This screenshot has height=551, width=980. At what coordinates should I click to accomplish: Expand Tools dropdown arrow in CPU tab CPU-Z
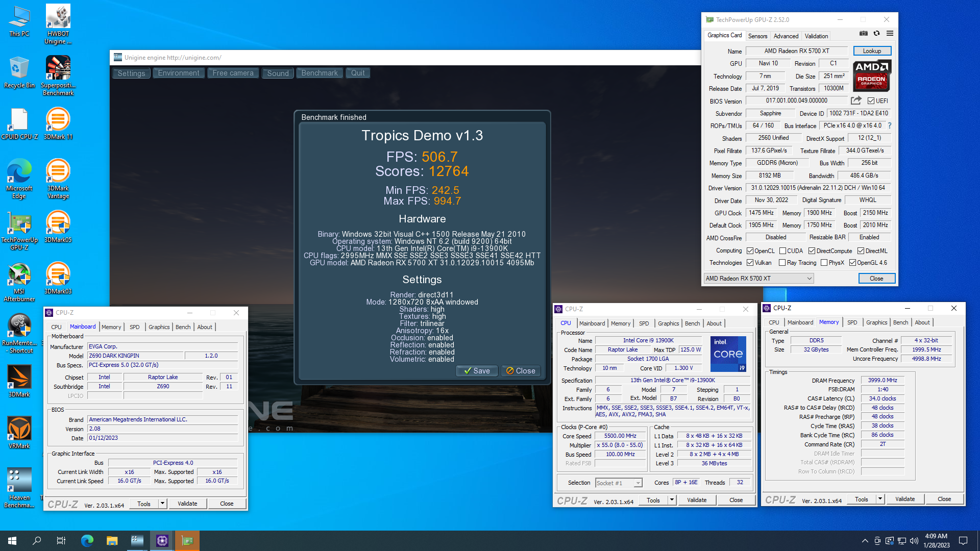[672, 500]
